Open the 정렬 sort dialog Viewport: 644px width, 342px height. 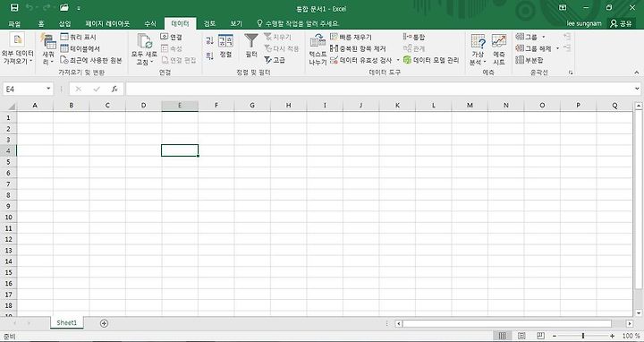pos(225,46)
